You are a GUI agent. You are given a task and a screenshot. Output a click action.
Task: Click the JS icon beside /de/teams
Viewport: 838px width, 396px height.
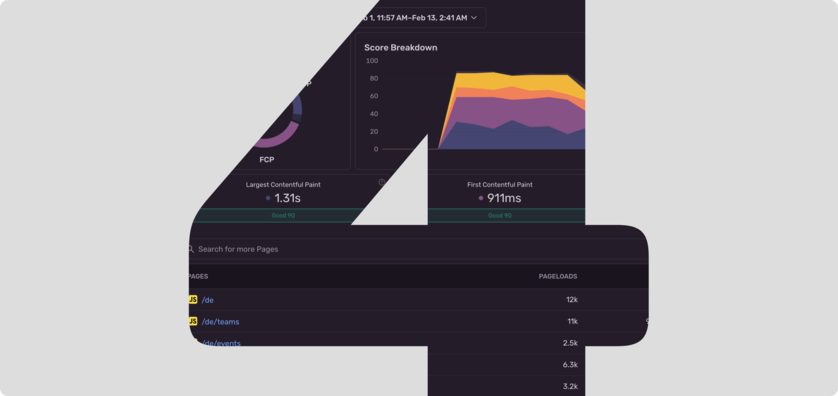[x=193, y=321]
